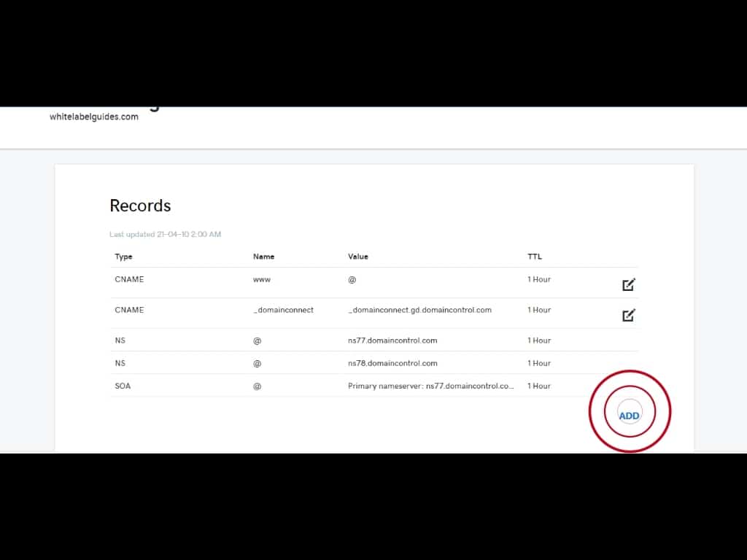747x560 pixels.
Task: Click the Name column header
Action: tap(263, 257)
